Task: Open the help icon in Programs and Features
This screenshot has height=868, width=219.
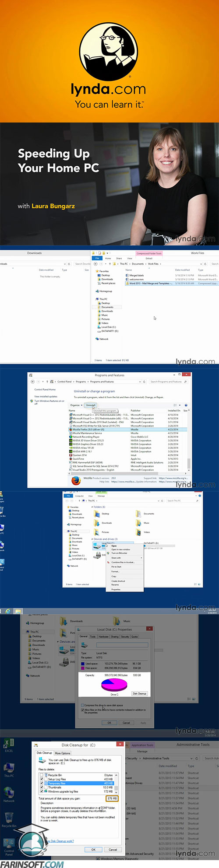Action: pyautogui.click(x=186, y=405)
